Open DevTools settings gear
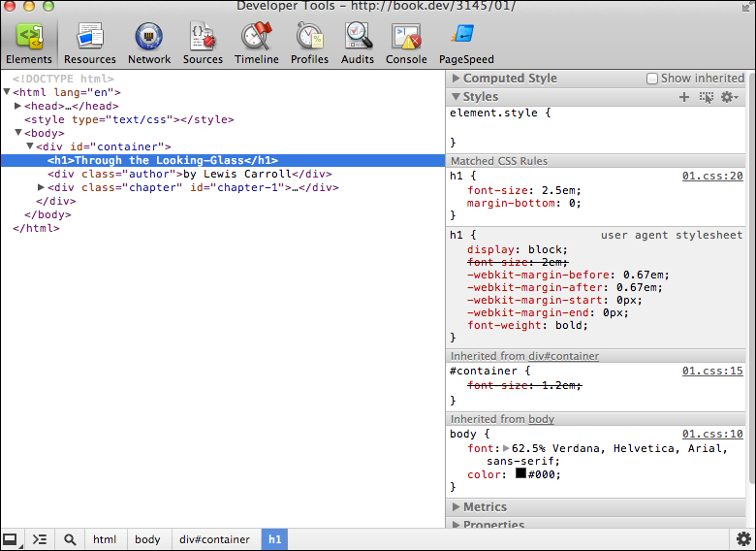This screenshot has width=756, height=551. 744,539
